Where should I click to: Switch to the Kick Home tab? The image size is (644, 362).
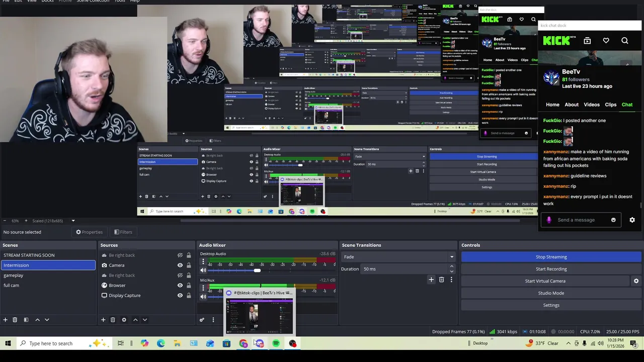pos(552,105)
